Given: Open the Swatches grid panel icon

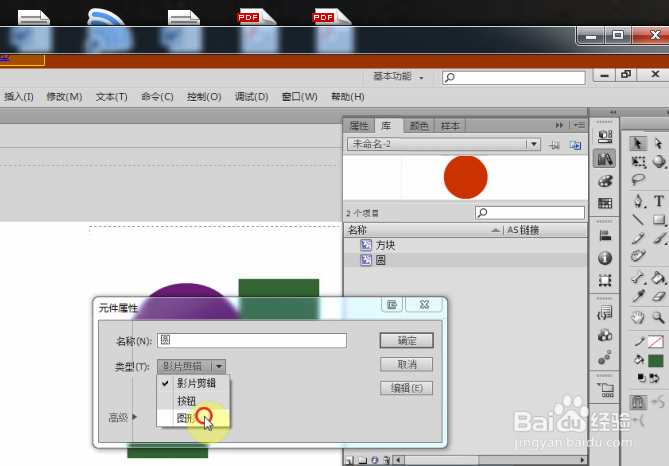Looking at the screenshot, I should 605,203.
